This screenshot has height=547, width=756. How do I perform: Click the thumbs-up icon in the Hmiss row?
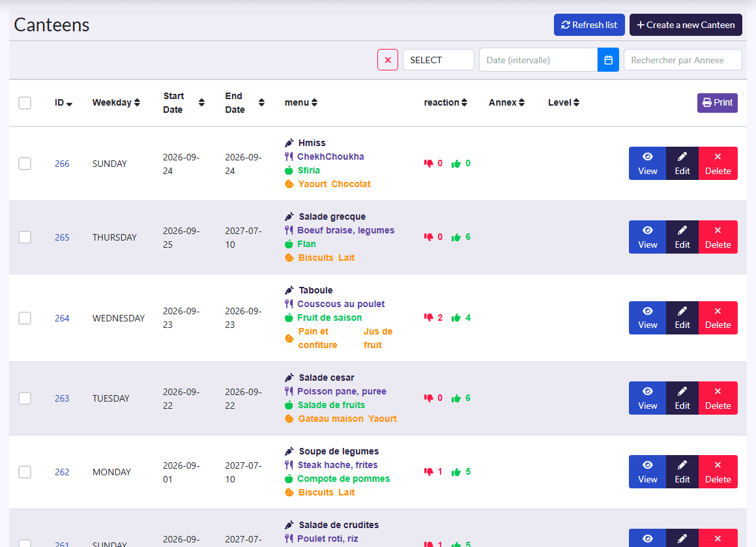tap(456, 164)
